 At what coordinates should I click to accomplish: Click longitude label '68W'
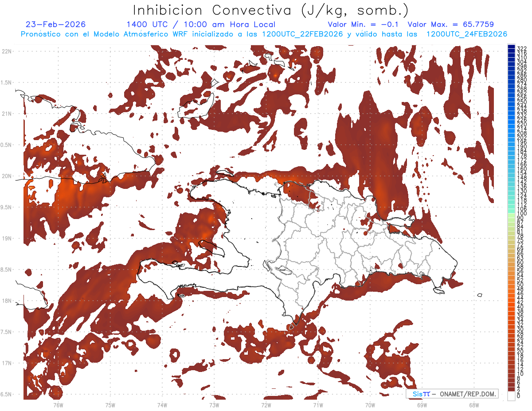(474, 405)
